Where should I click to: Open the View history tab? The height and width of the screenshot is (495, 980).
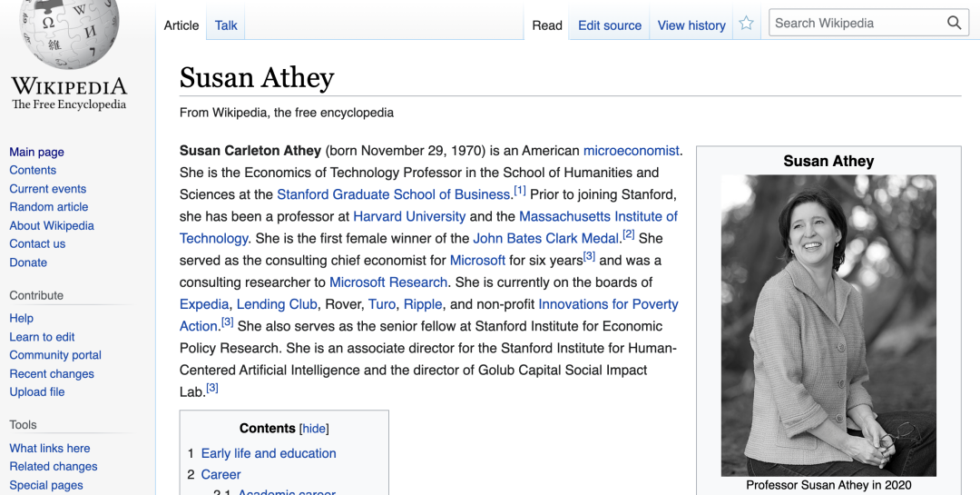click(691, 25)
